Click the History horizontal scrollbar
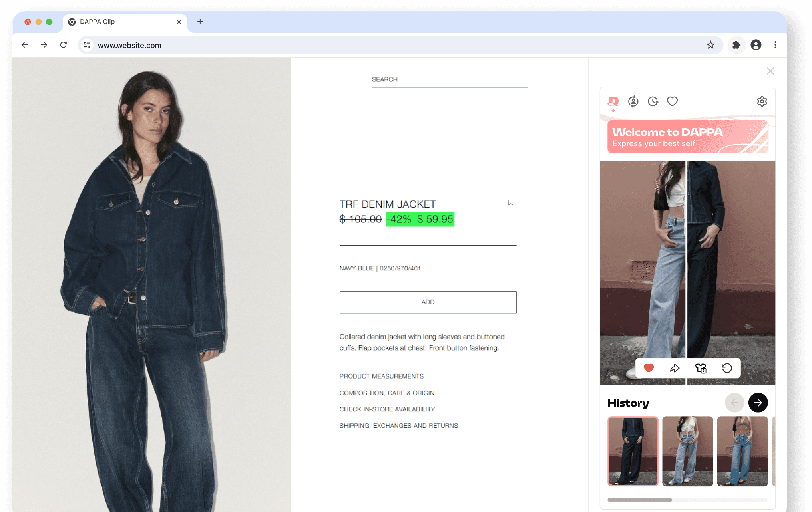Screen dimensions: 812x512 [687, 500]
